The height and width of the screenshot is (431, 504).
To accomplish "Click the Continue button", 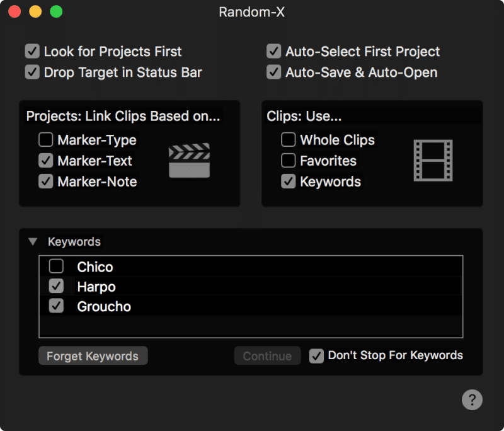I will [267, 356].
